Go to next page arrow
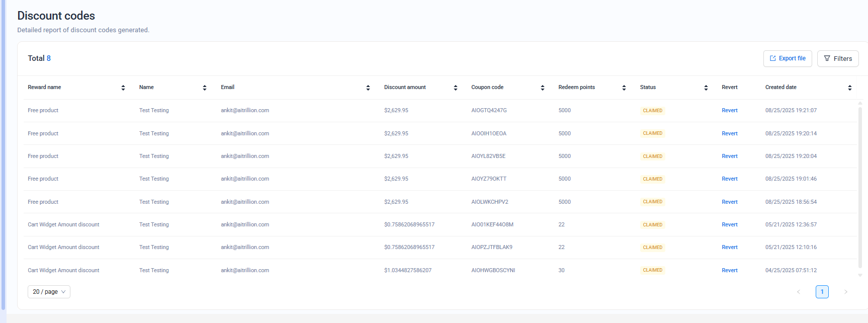 click(x=846, y=292)
